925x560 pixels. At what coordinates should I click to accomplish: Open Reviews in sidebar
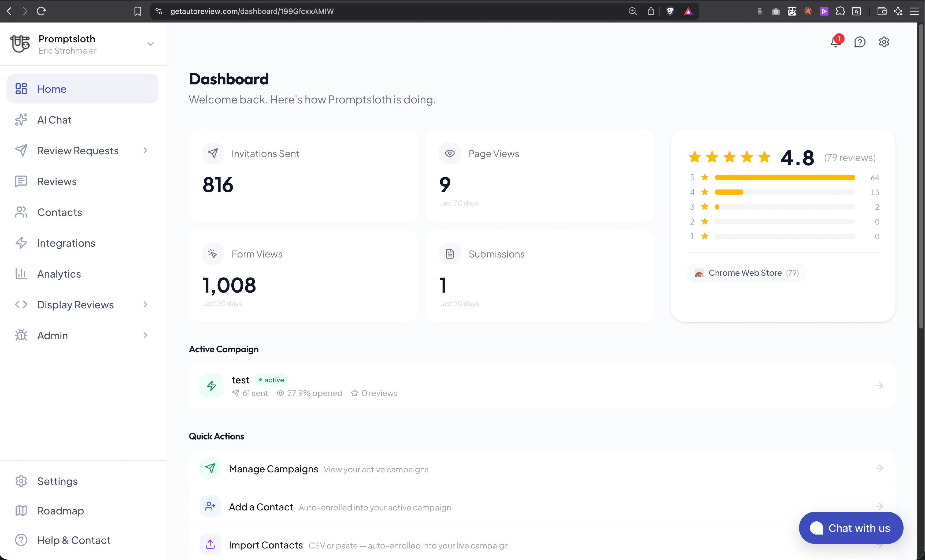(x=83, y=182)
